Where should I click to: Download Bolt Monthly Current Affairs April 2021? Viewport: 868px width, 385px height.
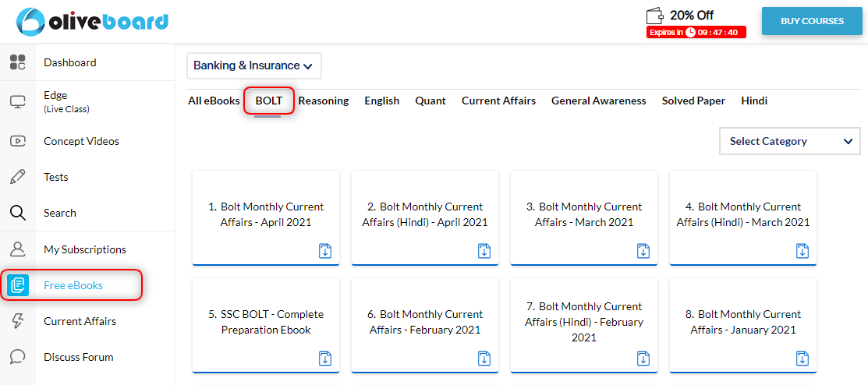[325, 251]
